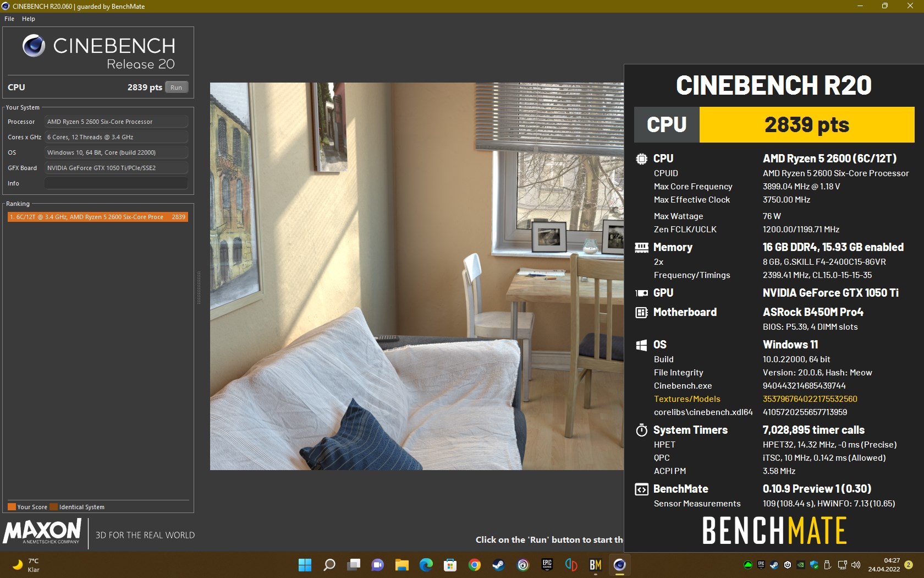This screenshot has width=924, height=578.
Task: Click the 'ASRock B450M Pro4' motherboard name
Action: tap(813, 312)
